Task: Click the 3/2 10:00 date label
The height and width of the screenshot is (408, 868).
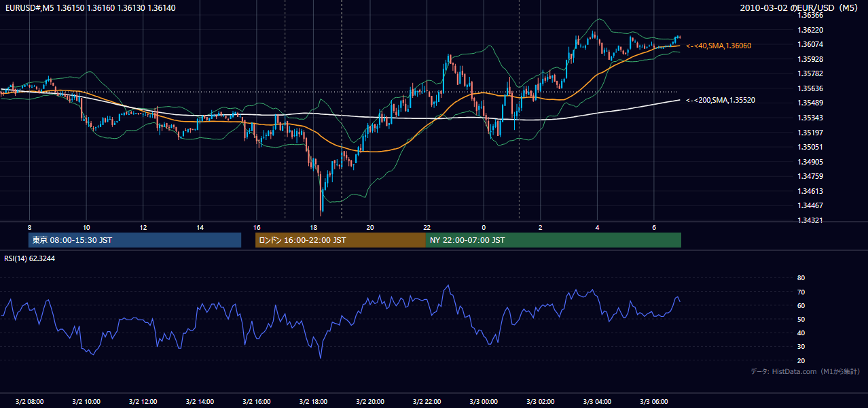Action: [86, 401]
